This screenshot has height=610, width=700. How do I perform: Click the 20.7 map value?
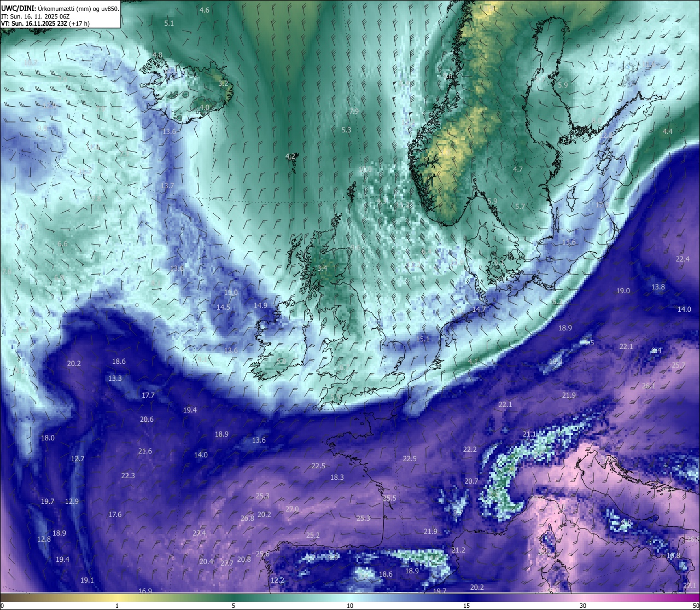pyautogui.click(x=471, y=481)
